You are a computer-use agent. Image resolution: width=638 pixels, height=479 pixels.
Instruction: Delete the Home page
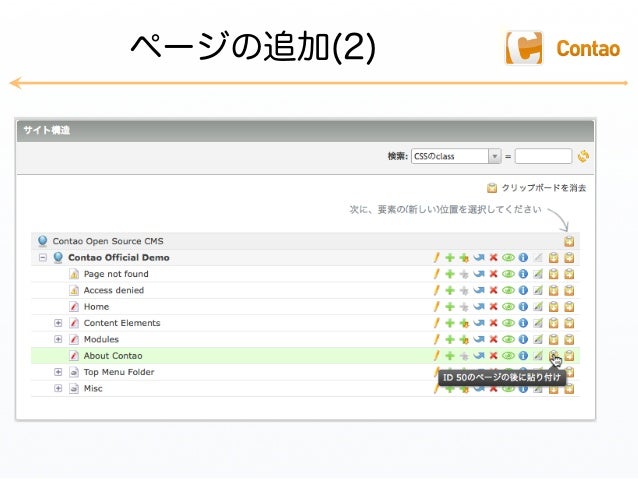tap(494, 306)
